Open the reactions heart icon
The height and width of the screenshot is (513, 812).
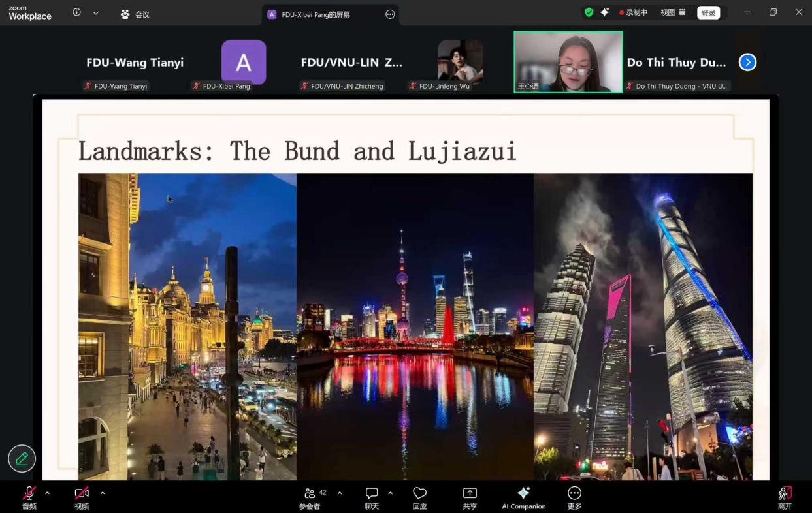[x=419, y=498]
